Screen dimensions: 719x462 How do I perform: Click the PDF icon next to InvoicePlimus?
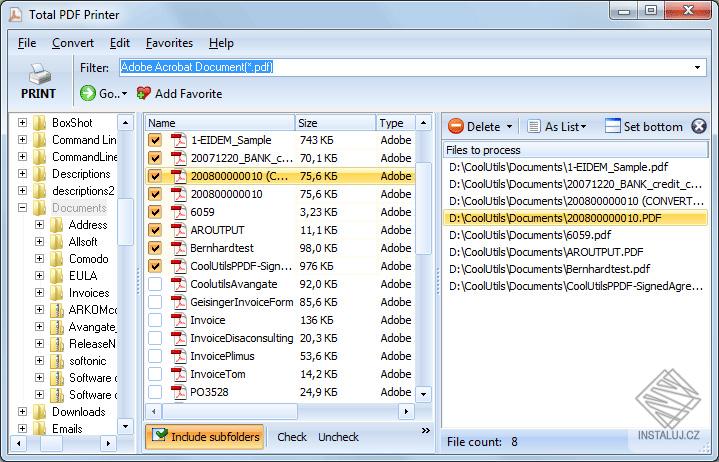(x=178, y=356)
